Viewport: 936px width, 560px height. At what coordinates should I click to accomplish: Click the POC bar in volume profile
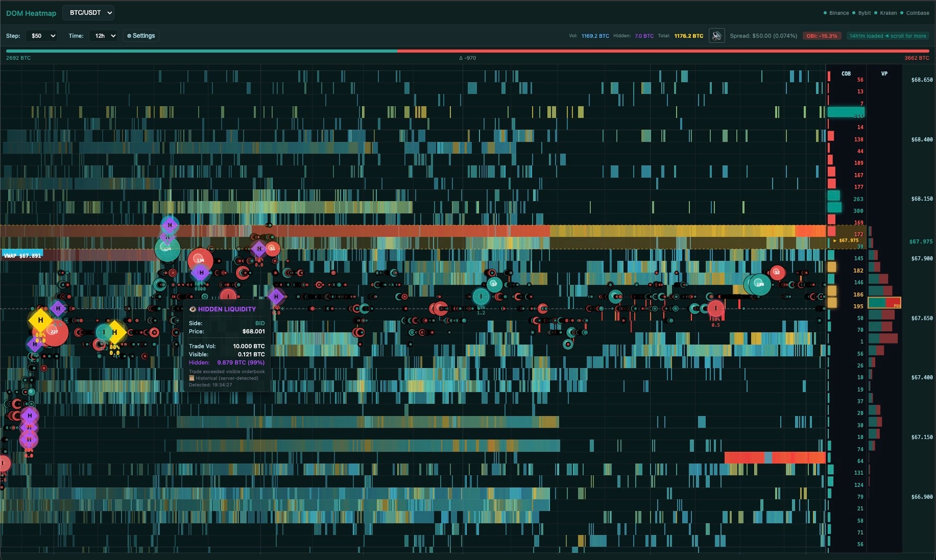(x=884, y=303)
